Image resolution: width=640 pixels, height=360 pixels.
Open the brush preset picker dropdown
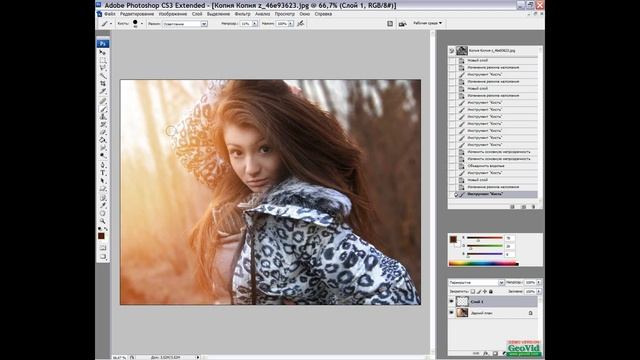142,24
